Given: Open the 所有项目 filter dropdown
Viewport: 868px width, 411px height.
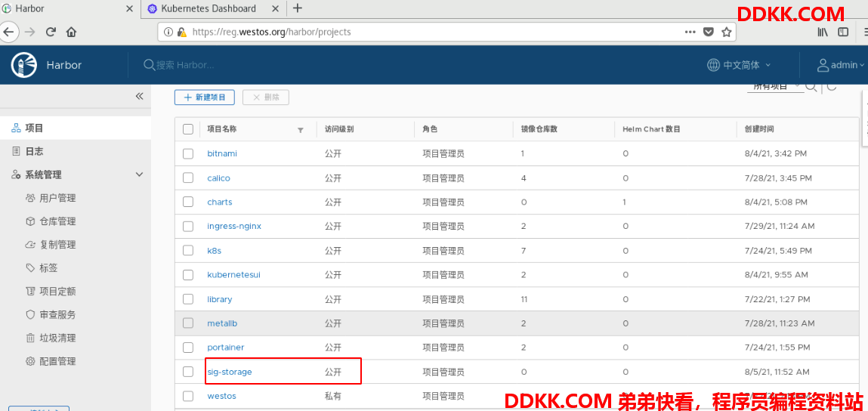Looking at the screenshot, I should tap(777, 86).
